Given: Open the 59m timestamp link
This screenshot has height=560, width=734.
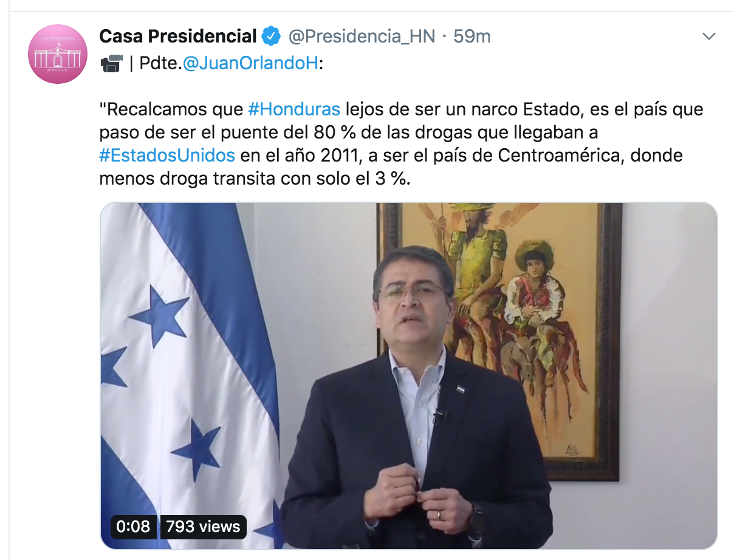Looking at the screenshot, I should pyautogui.click(x=472, y=36).
